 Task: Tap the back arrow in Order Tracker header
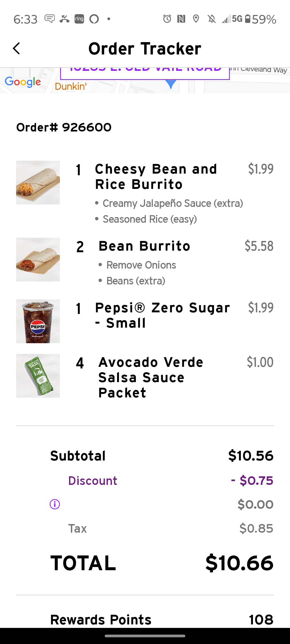tap(17, 49)
